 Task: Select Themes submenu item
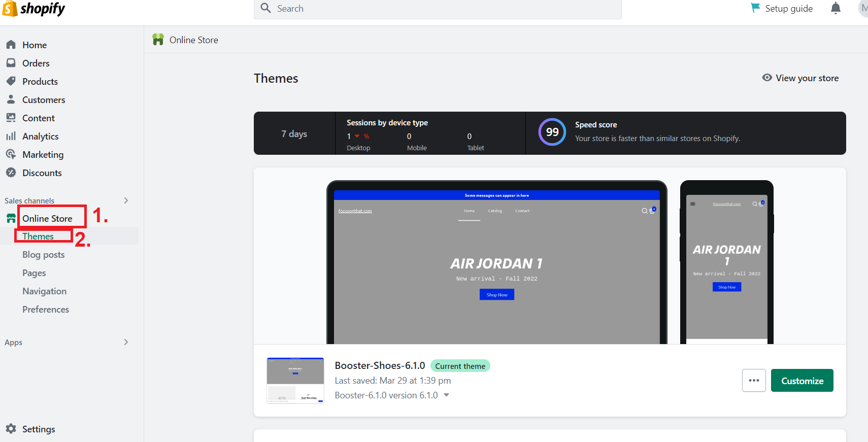point(38,236)
